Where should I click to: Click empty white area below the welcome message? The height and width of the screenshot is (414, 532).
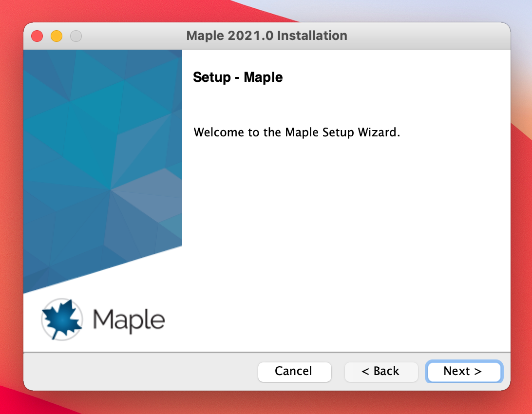point(341,244)
